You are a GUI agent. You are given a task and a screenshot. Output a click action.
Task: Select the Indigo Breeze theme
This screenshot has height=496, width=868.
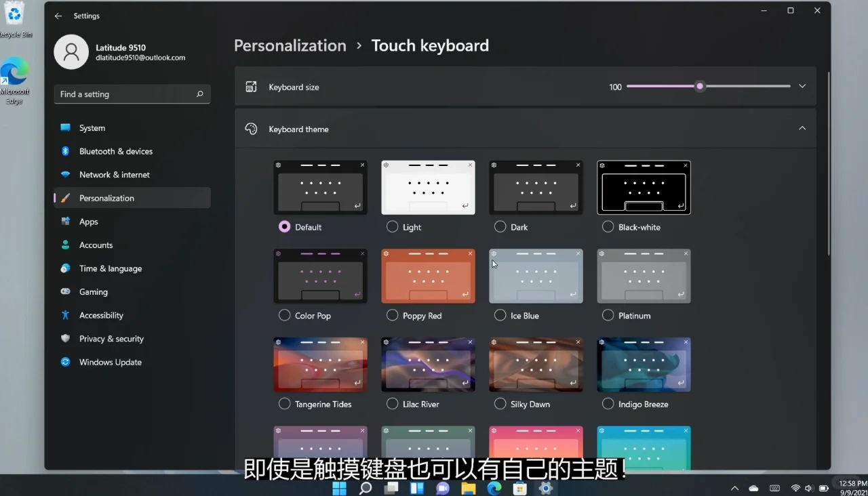[608, 404]
